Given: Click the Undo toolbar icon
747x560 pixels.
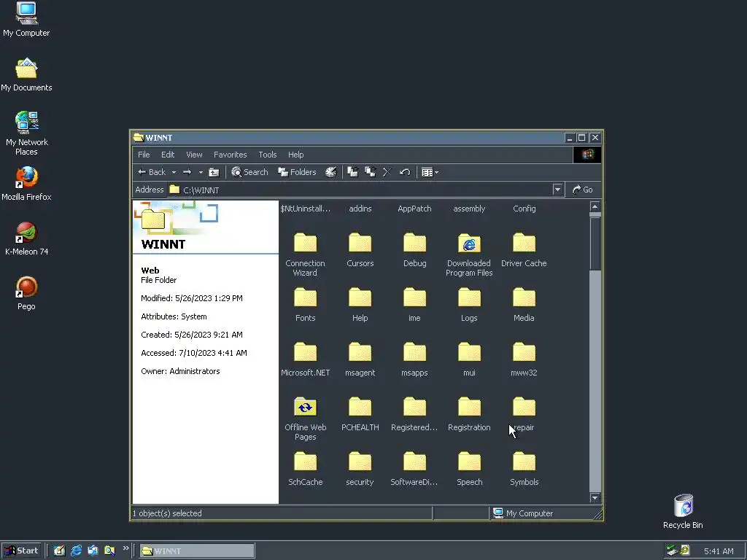Looking at the screenshot, I should click(405, 172).
